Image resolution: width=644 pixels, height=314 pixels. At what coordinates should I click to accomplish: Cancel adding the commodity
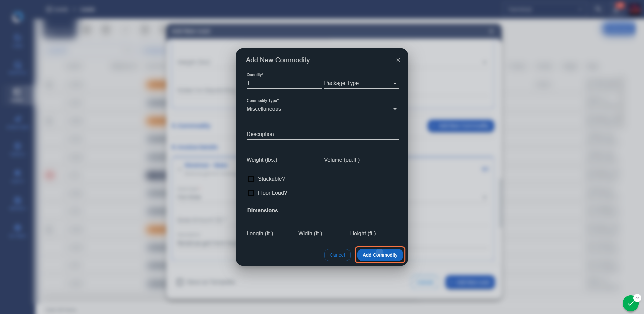tap(337, 255)
